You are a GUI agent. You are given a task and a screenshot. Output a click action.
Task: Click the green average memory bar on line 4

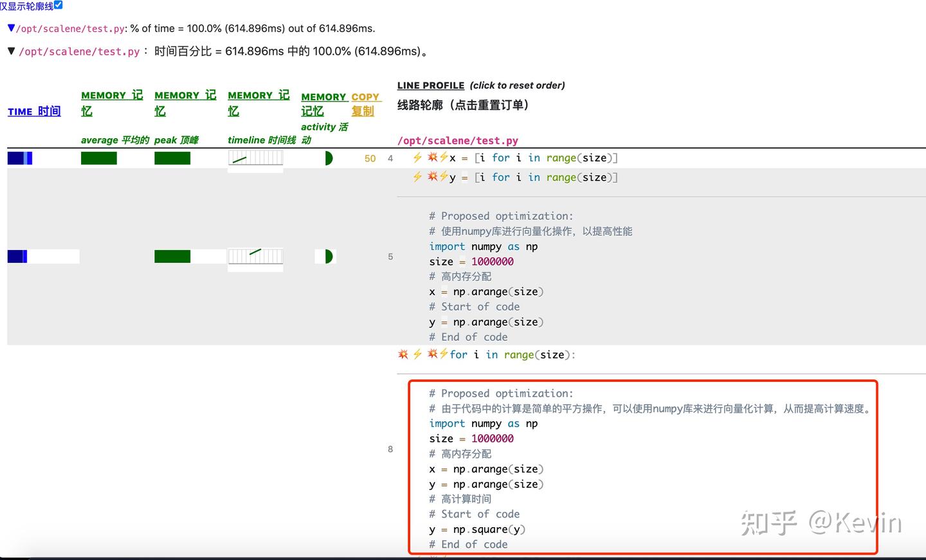99,158
